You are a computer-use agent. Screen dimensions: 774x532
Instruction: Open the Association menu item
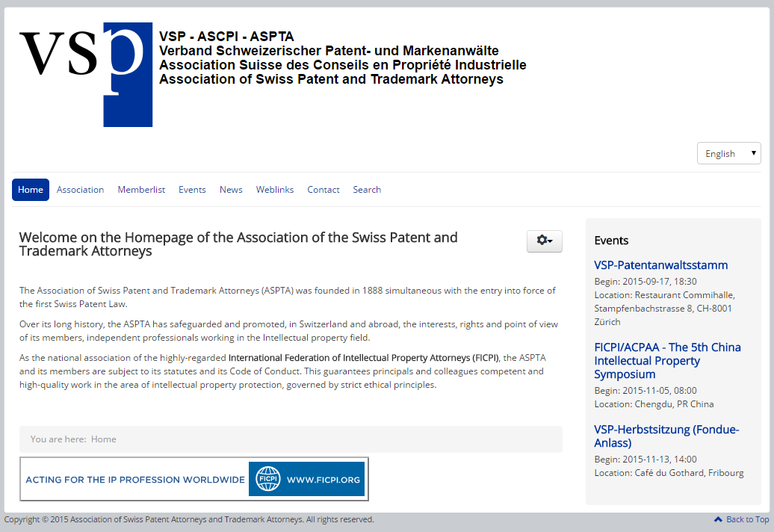click(x=80, y=190)
